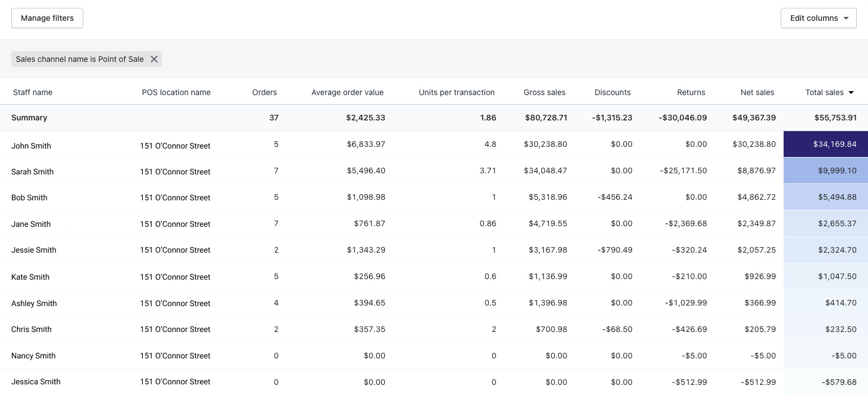Image resolution: width=868 pixels, height=395 pixels.
Task: Sort by the Returns column
Action: (x=691, y=92)
